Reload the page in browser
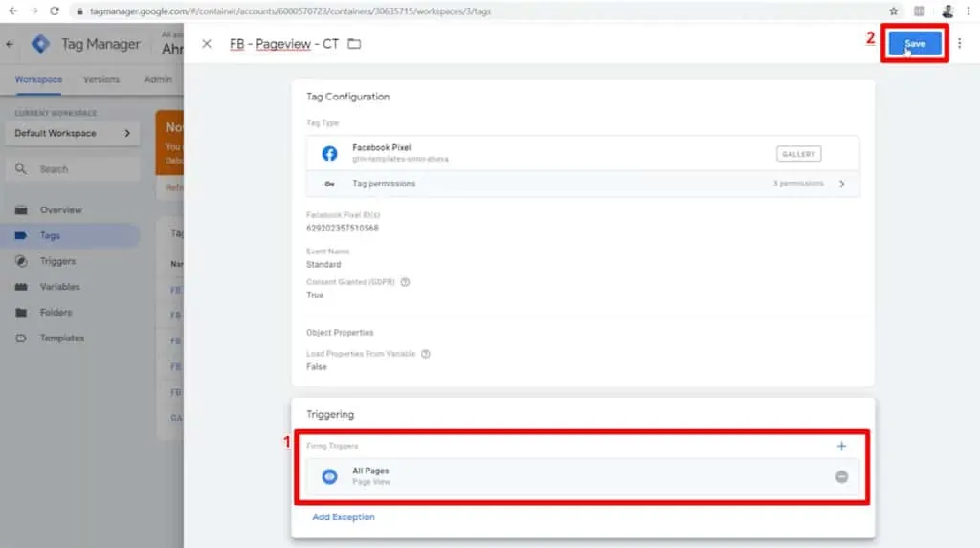This screenshot has height=548, width=980. pos(55,11)
